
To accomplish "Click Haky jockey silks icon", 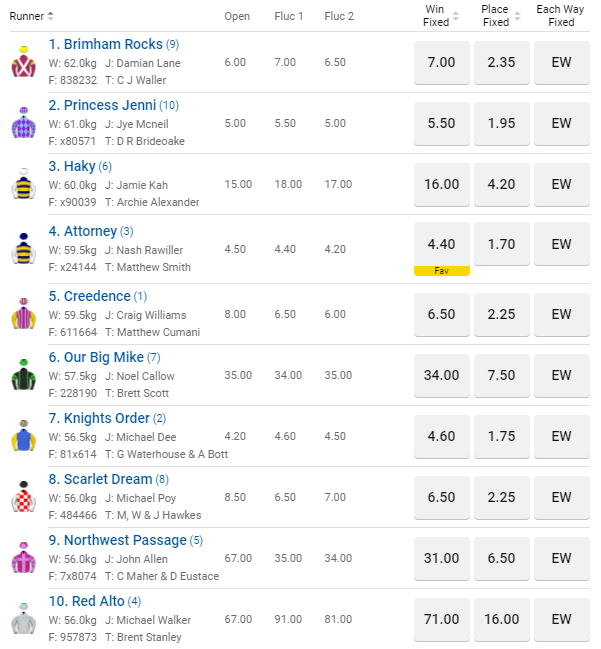I will [x=22, y=184].
